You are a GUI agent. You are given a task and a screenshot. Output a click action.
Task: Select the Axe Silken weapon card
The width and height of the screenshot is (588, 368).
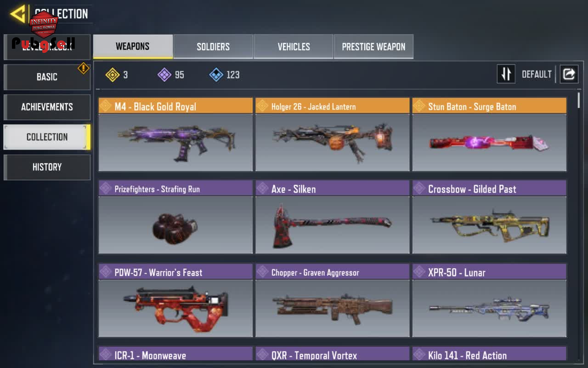point(332,217)
